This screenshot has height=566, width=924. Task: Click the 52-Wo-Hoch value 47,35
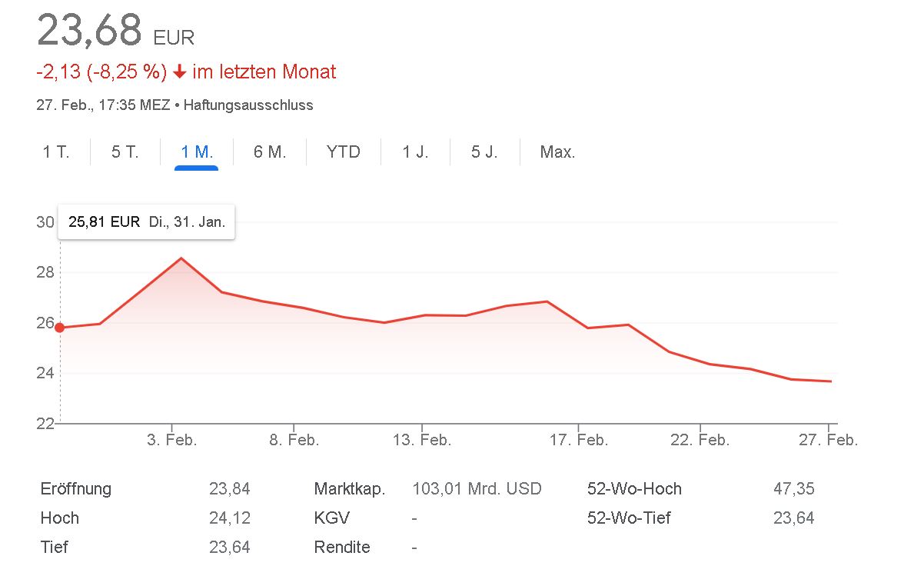pos(794,489)
